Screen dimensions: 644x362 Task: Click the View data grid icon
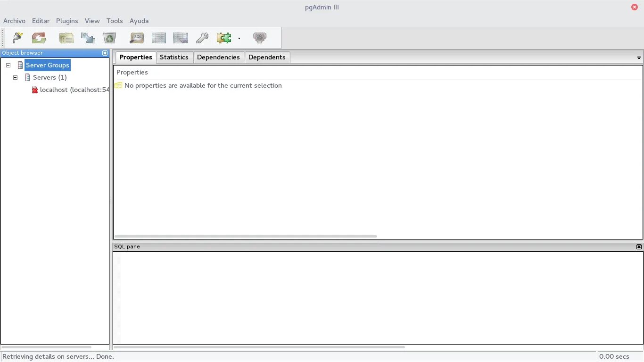pos(158,38)
